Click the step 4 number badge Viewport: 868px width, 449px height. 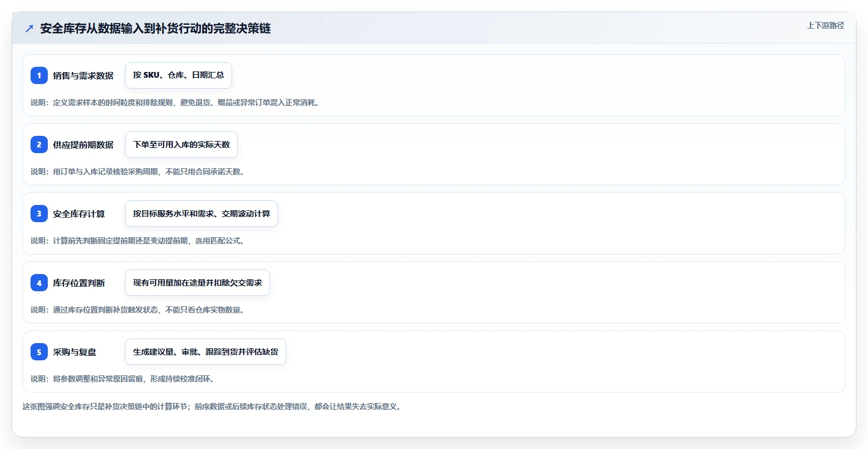(x=39, y=283)
